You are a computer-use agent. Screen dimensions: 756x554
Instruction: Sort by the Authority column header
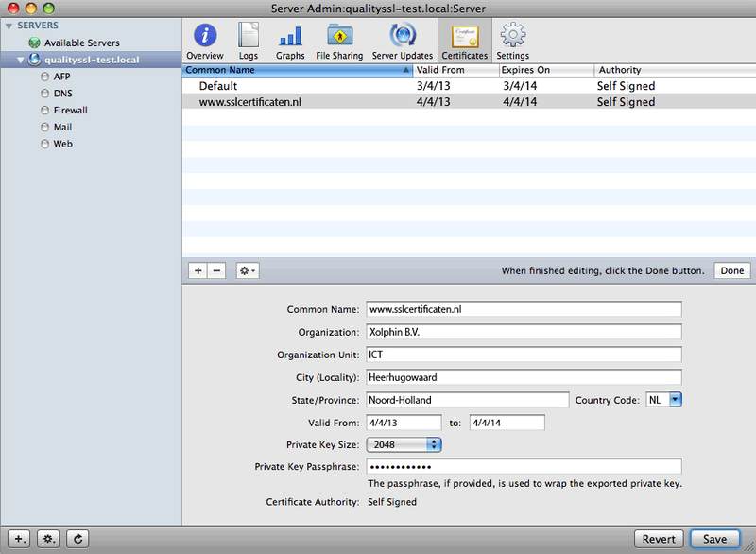click(675, 70)
